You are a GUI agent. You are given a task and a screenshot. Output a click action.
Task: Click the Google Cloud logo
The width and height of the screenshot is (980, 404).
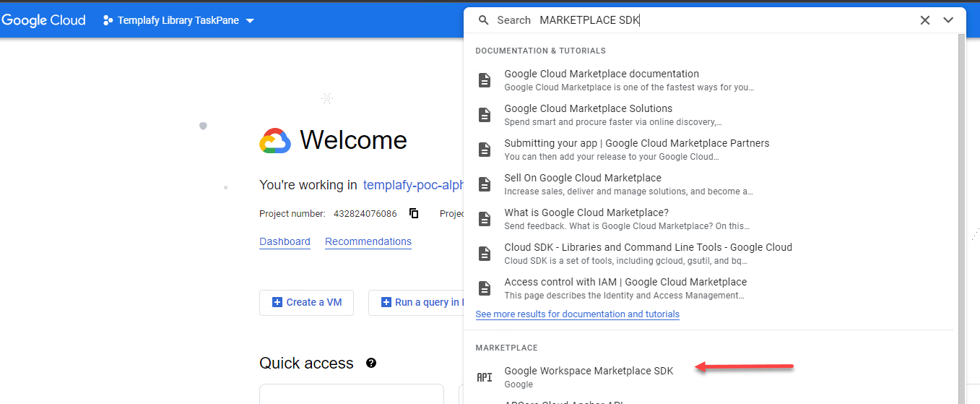click(43, 20)
